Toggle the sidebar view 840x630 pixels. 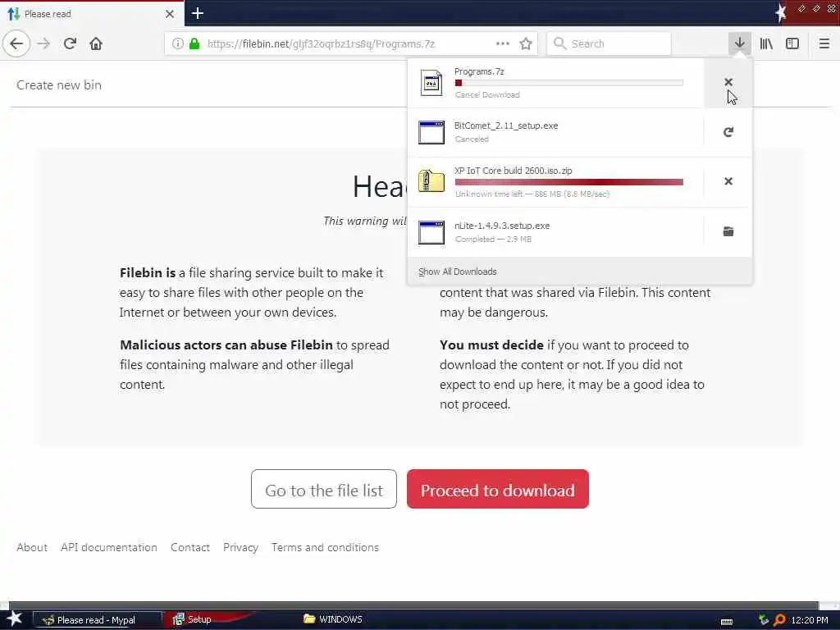792,43
